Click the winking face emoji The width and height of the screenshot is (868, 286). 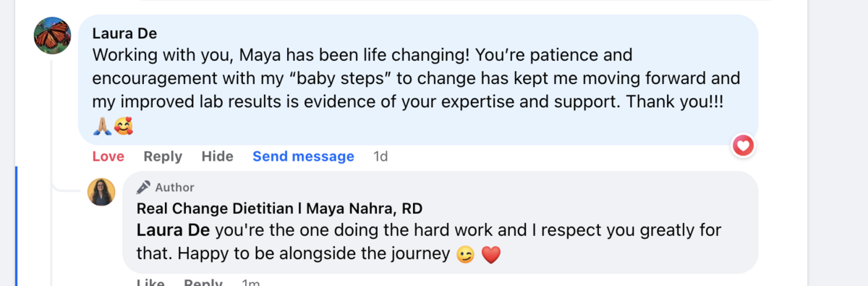[x=465, y=255]
